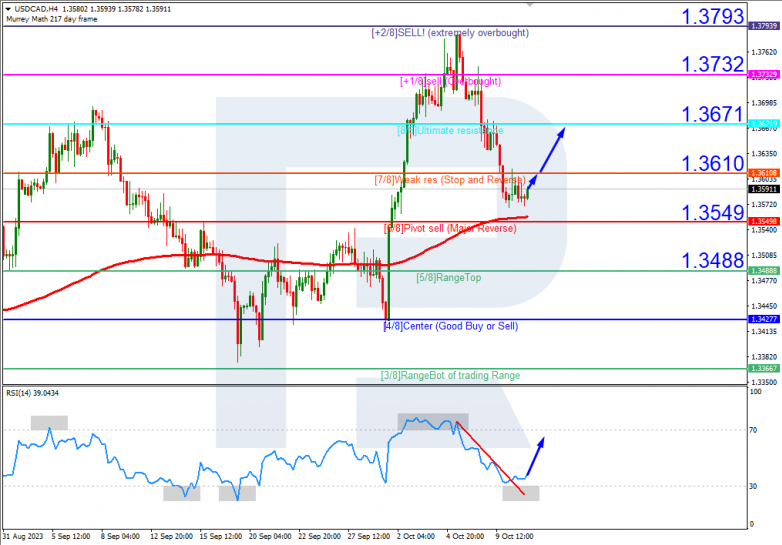Click the 4 Oct 20:00 time label
The image size is (782, 545).
[x=465, y=537]
